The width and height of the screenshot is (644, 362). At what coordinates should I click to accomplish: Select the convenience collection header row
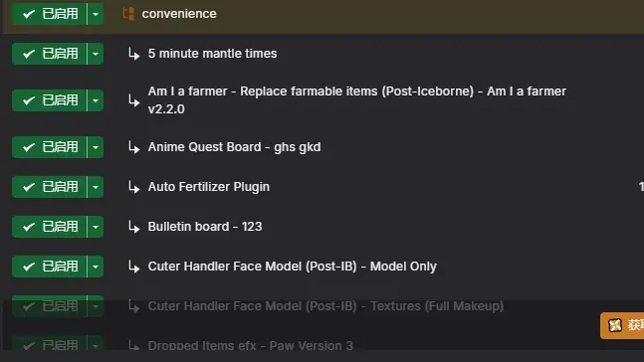tap(323, 17)
